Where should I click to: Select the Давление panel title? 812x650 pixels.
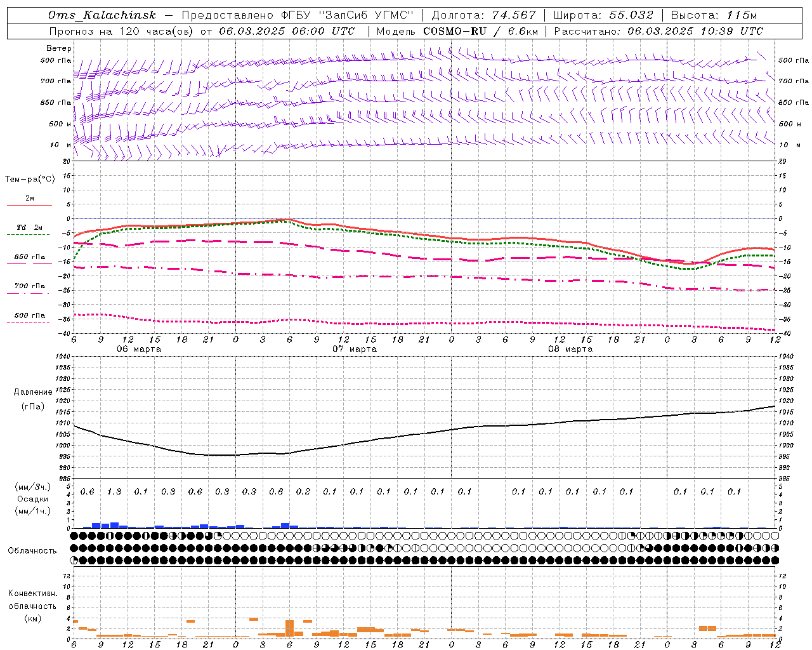click(x=32, y=392)
